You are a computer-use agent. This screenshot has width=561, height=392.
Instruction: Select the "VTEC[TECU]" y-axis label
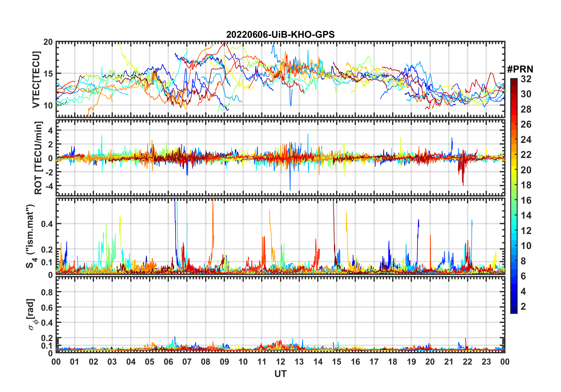(36, 80)
